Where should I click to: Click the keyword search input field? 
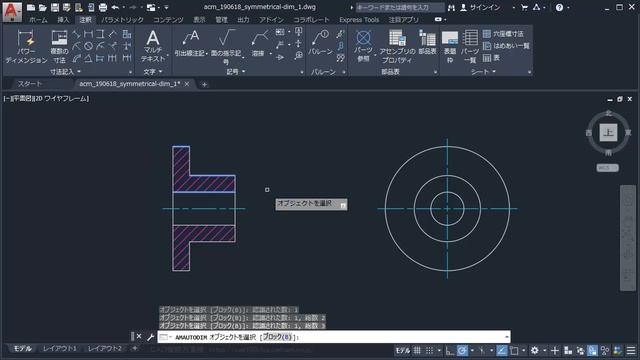400,7
